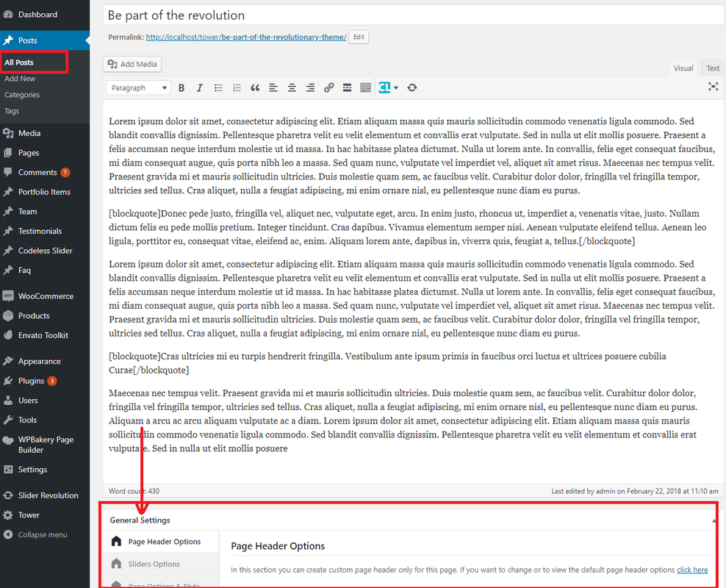Collapse the General Settings panel arrow
The height and width of the screenshot is (588, 726).
(714, 521)
